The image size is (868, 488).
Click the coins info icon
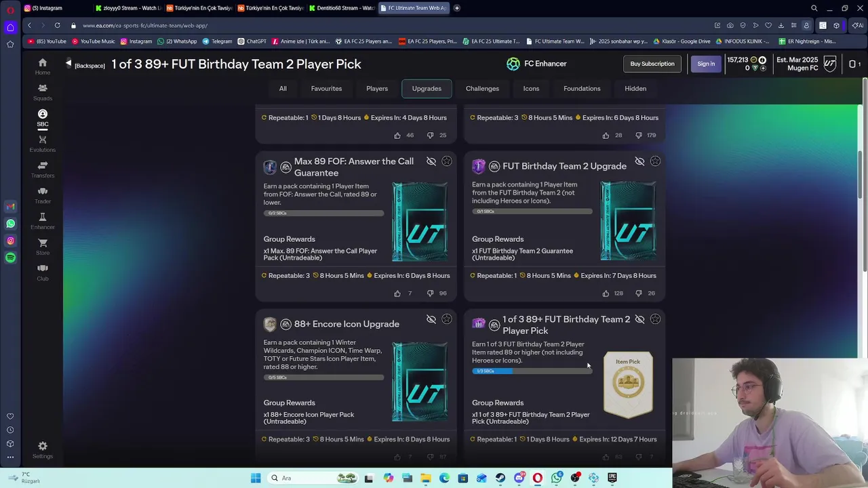(762, 60)
